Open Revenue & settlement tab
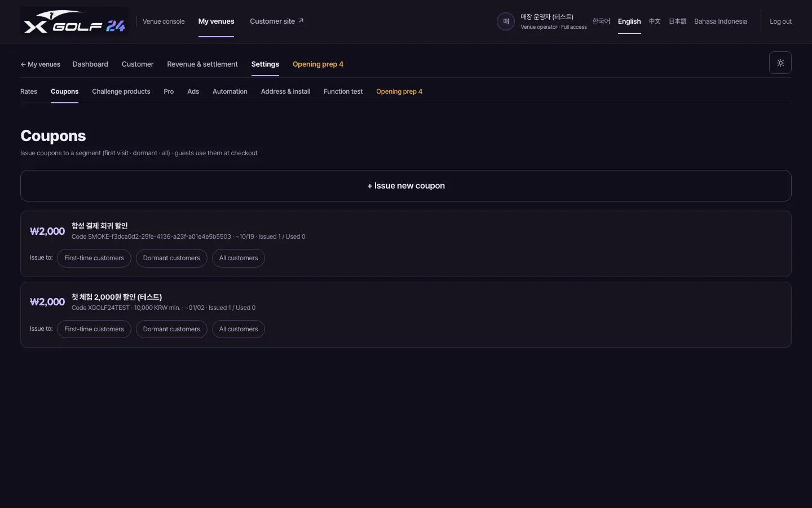 pos(202,64)
